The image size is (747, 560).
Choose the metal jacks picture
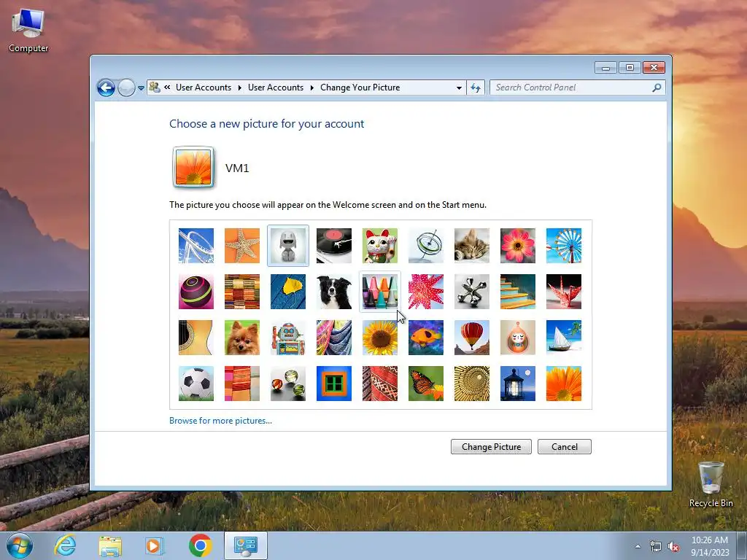coord(472,292)
